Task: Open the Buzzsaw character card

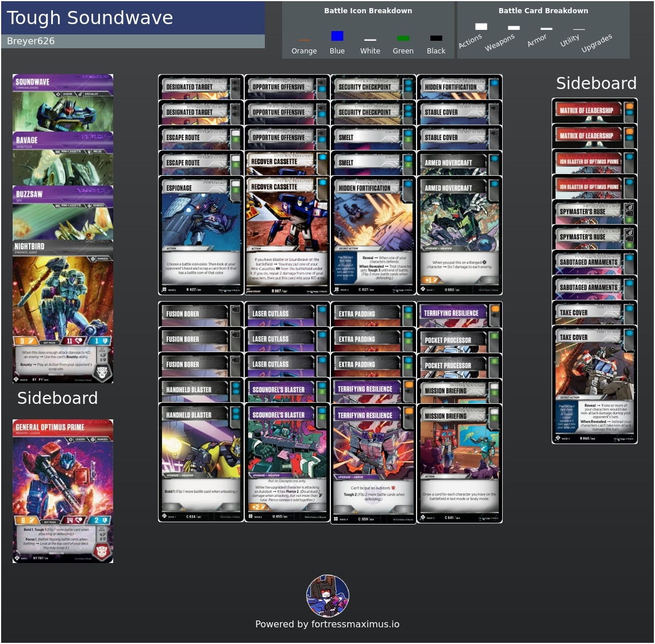Action: (63, 213)
